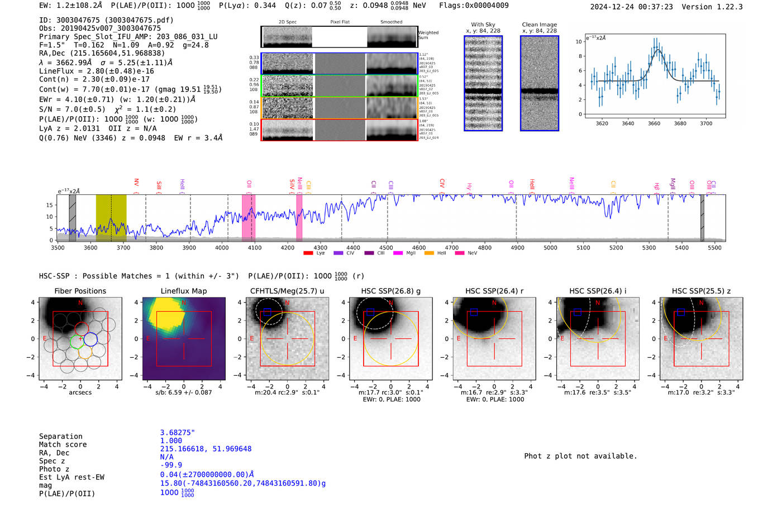Click the pink band near 4080 Å
782x532 pixels.
click(249, 218)
